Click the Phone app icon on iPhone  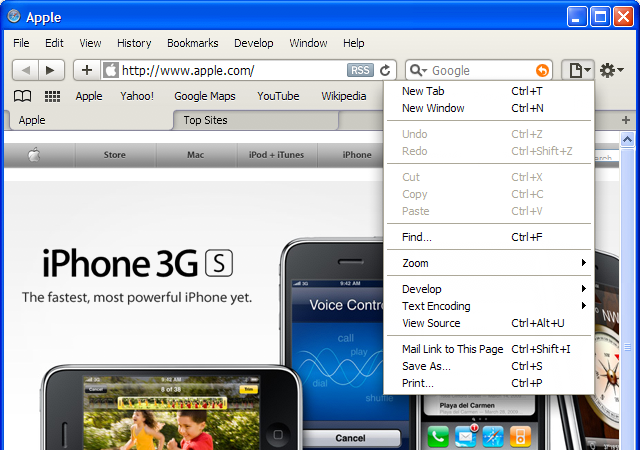pos(438,436)
